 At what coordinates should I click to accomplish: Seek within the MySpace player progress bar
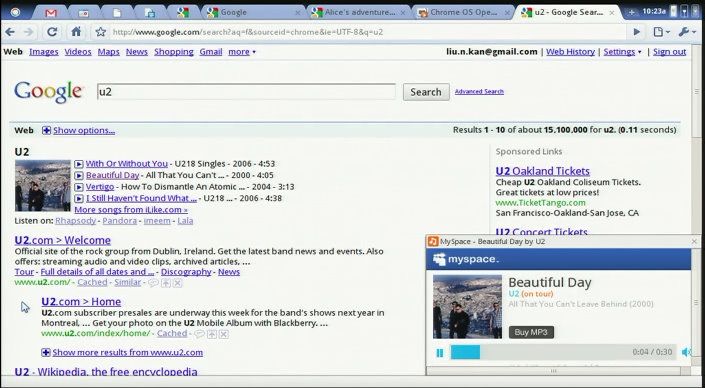(563, 352)
